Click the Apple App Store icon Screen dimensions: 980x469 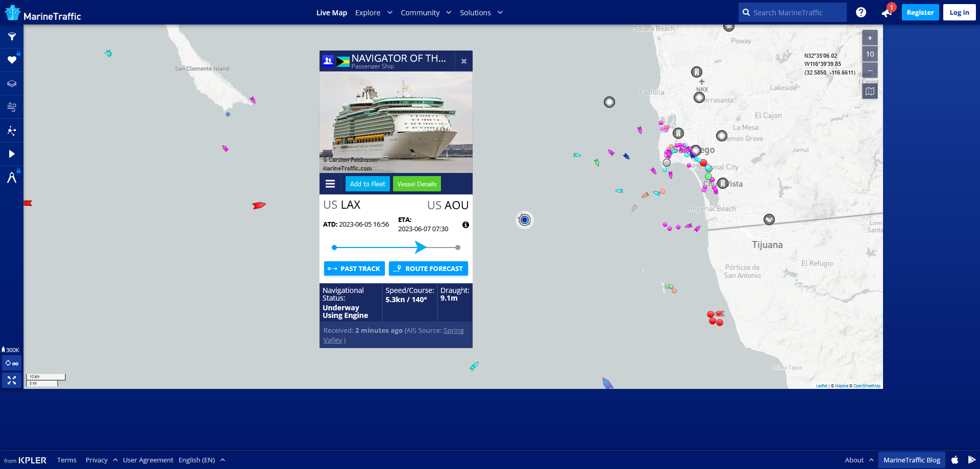pyautogui.click(x=955, y=460)
